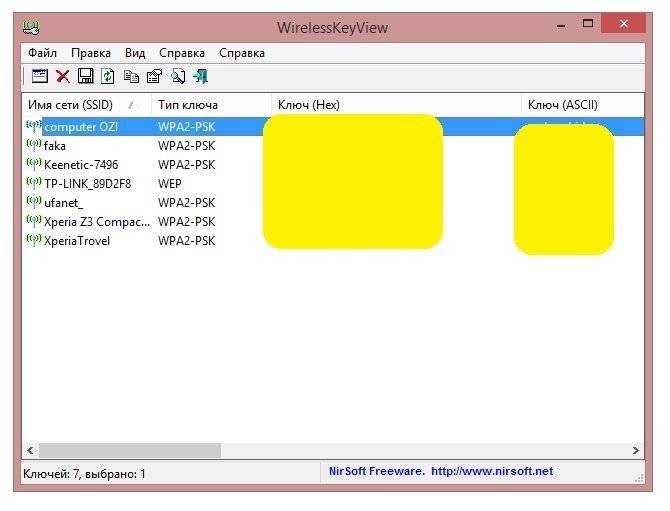This screenshot has width=670, height=511.
Task: Click the find magnifier icon
Action: click(x=178, y=76)
